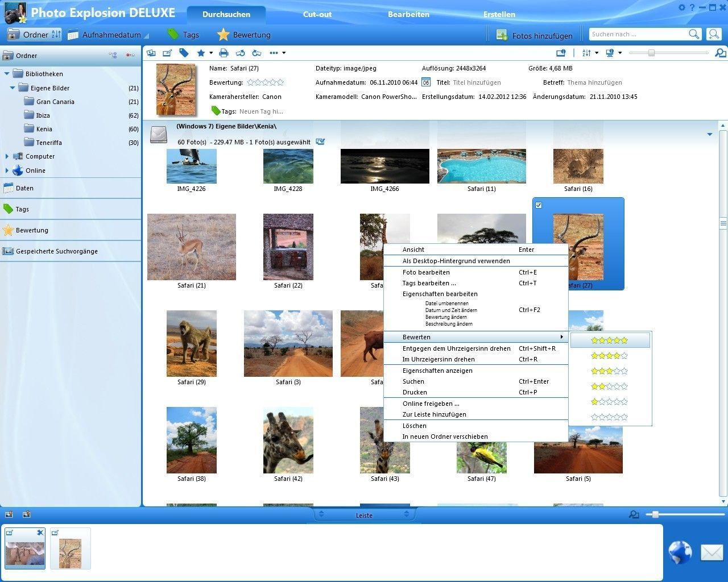Click the Suchen nach search field
The height and width of the screenshot is (582, 728).
[637, 34]
